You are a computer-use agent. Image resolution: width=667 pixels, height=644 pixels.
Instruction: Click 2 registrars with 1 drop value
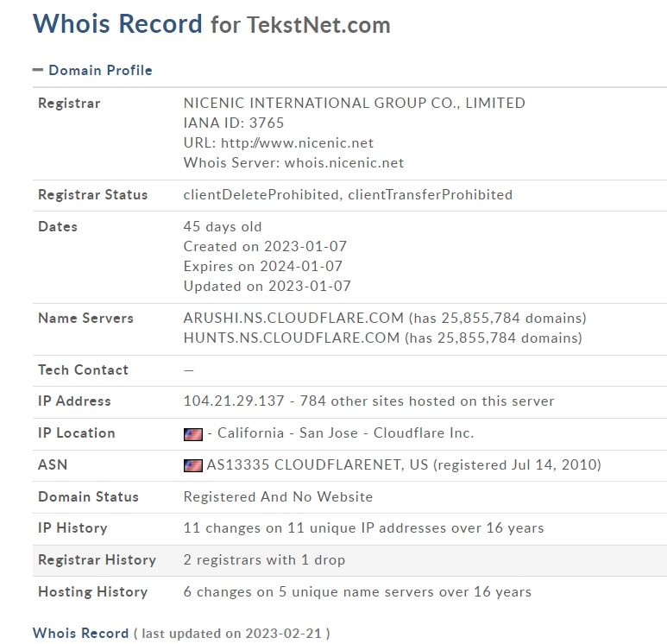pos(264,560)
